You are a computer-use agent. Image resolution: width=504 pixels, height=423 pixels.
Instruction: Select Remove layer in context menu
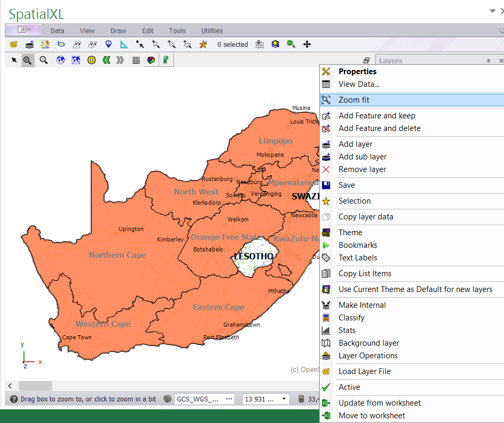[362, 169]
